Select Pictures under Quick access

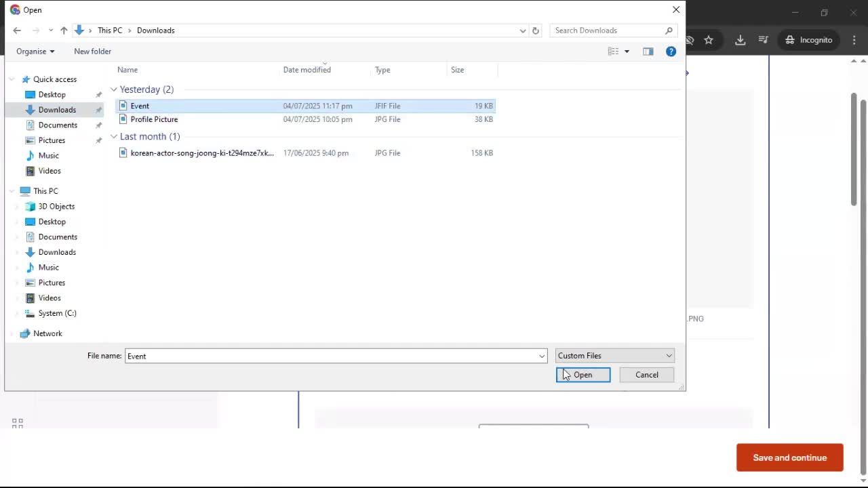click(x=52, y=140)
